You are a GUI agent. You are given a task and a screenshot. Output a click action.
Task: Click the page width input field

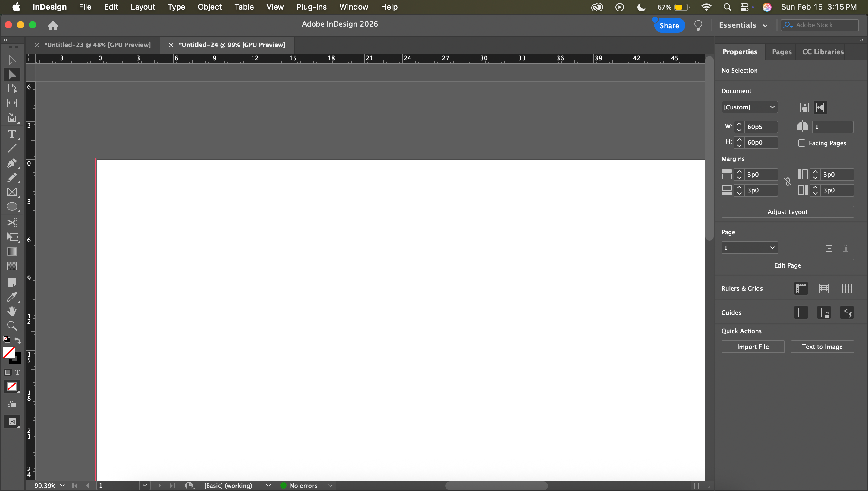pyautogui.click(x=760, y=127)
